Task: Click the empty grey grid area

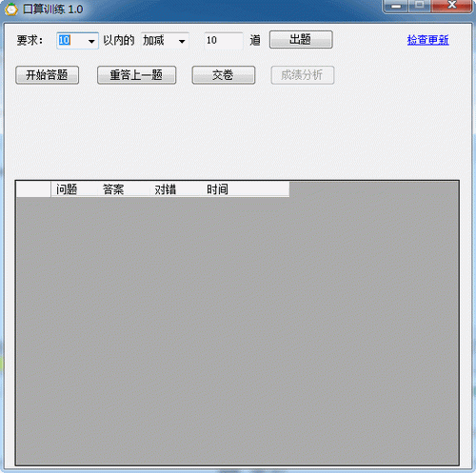Action: pos(237,330)
